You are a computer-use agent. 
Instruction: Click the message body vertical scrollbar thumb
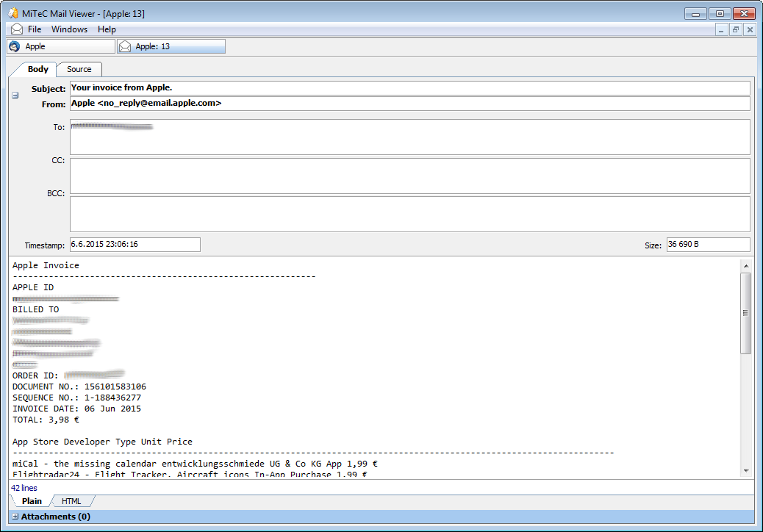click(745, 313)
